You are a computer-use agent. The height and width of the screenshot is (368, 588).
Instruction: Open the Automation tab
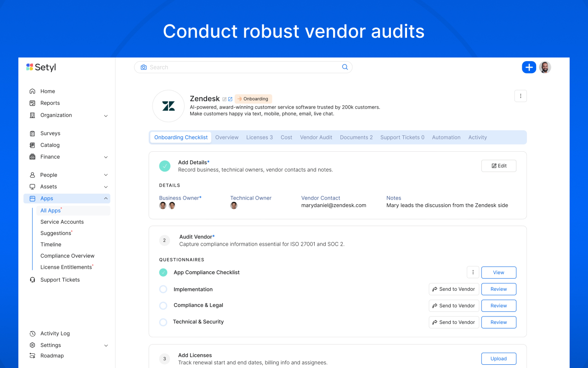[x=446, y=138]
